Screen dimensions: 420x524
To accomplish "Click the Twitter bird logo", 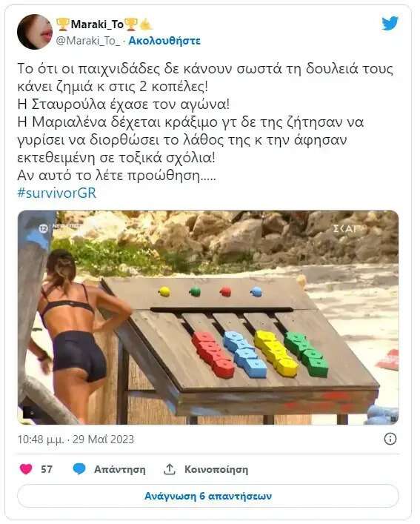I will pyautogui.click(x=390, y=24).
